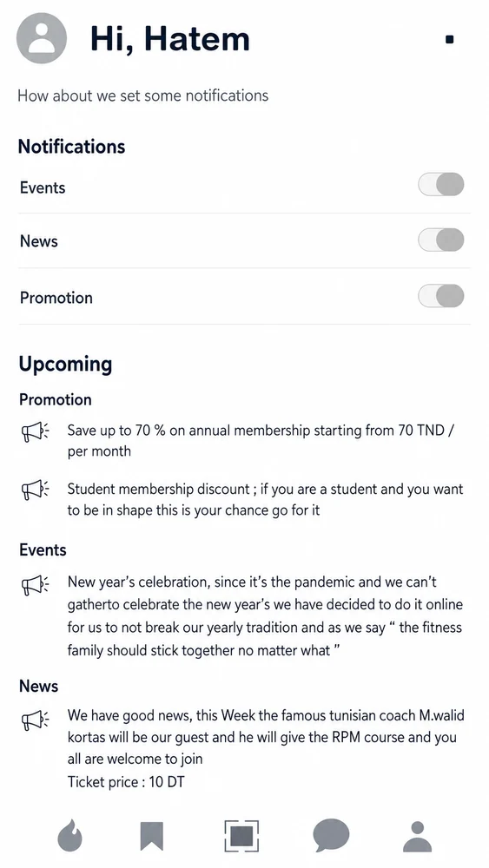Disable the Promotion notifications switch
Viewport: 489px width, 868px height.
(x=441, y=296)
